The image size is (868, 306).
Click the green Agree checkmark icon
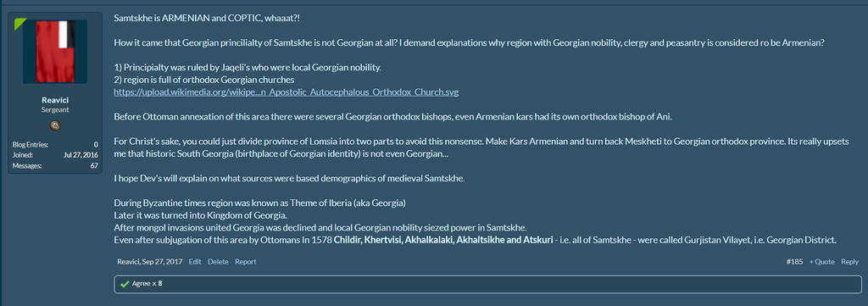(x=125, y=284)
